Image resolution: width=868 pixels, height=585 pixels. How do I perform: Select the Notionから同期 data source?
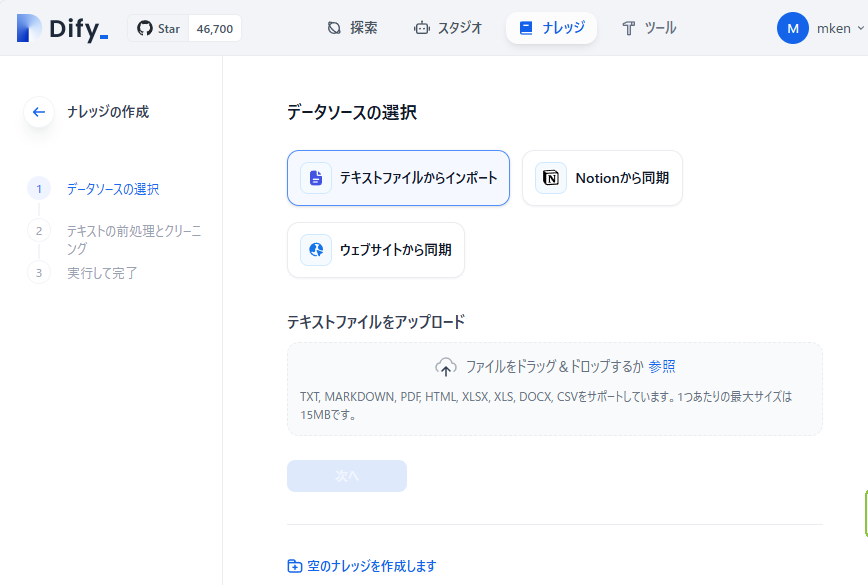point(602,178)
